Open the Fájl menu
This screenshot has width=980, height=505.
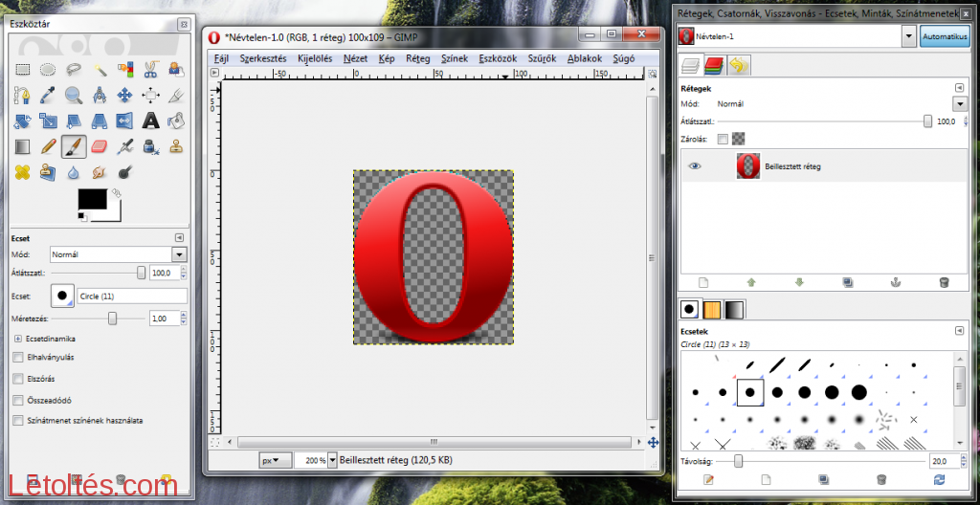coord(221,58)
